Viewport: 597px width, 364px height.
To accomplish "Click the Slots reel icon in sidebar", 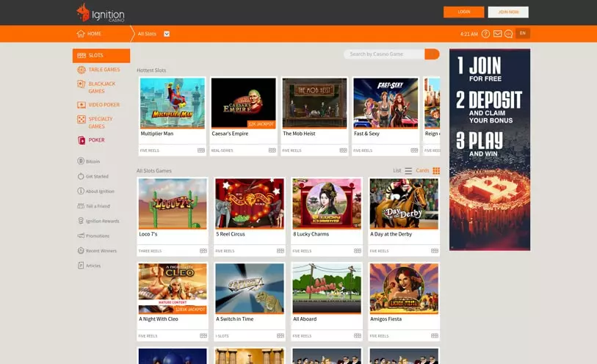I will tap(82, 56).
